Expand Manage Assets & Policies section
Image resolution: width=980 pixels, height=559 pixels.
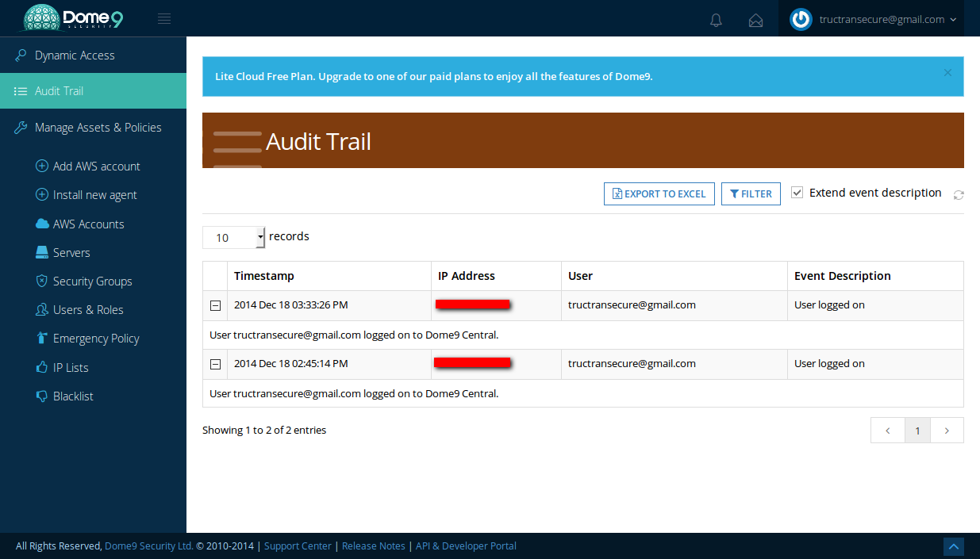click(98, 128)
